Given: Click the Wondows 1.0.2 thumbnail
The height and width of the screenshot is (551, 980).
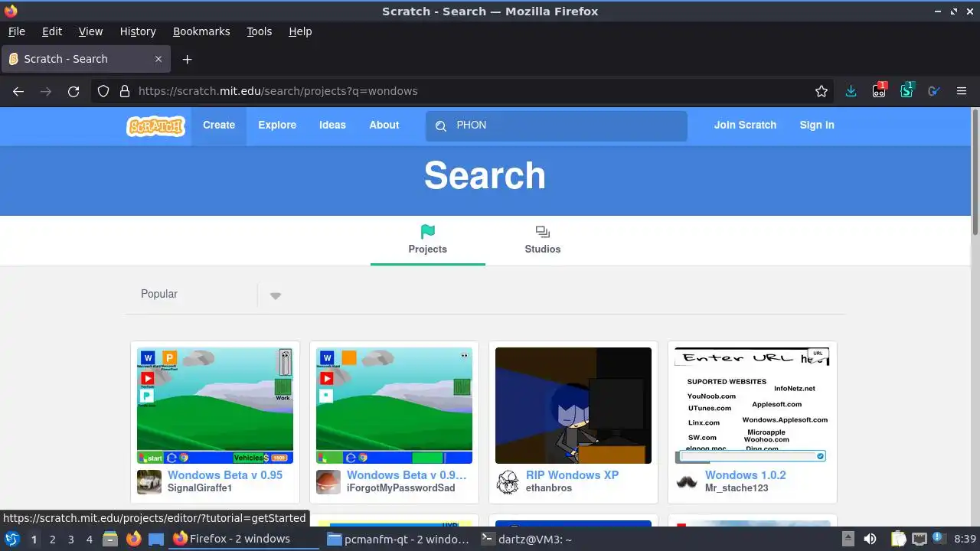Looking at the screenshot, I should point(753,406).
